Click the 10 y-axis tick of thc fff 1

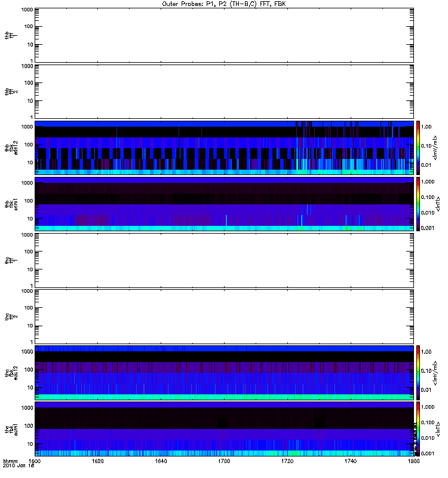30,269
